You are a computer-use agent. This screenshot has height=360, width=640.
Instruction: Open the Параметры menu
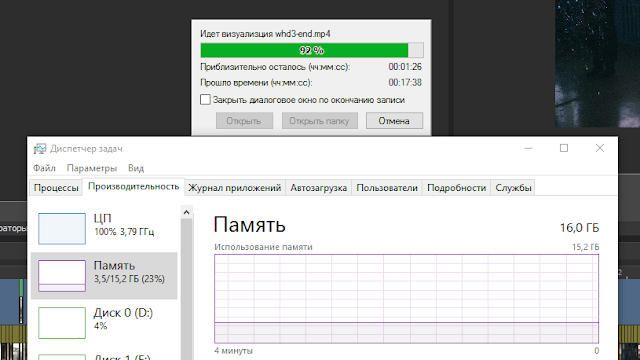(x=92, y=168)
